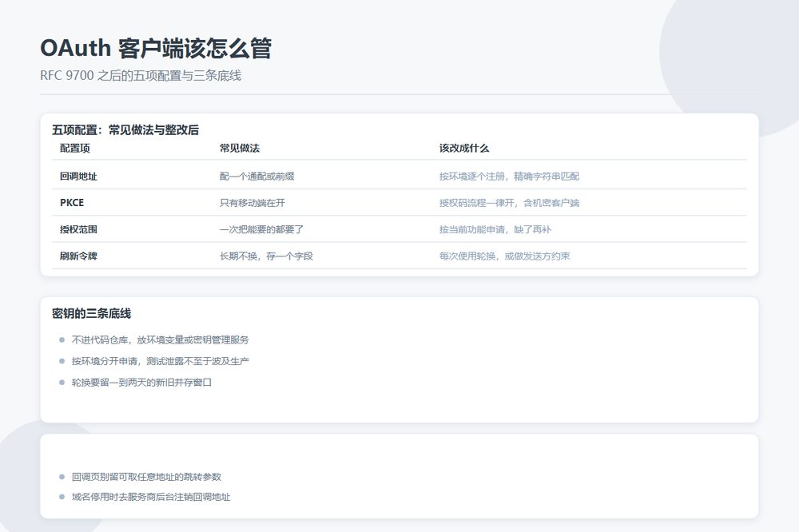This screenshot has height=532, width=799.
Task: Select table cell '授权范围'
Action: pyautogui.click(x=78, y=229)
